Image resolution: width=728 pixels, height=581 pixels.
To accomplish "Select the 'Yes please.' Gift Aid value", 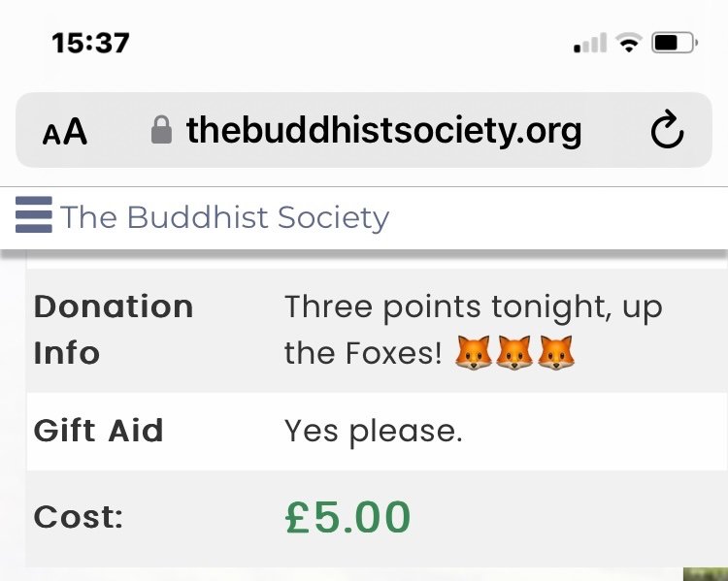I will point(374,432).
